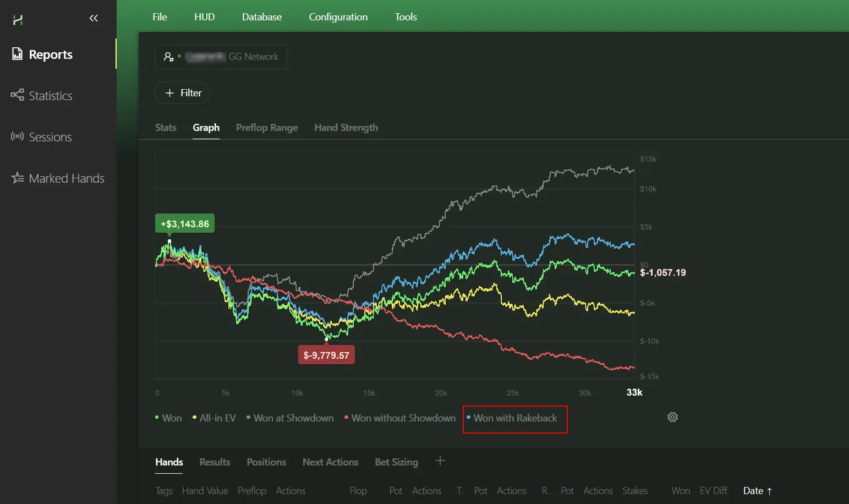Toggle the Won line in legend
Image resolution: width=849 pixels, height=504 pixels.
pyautogui.click(x=171, y=418)
